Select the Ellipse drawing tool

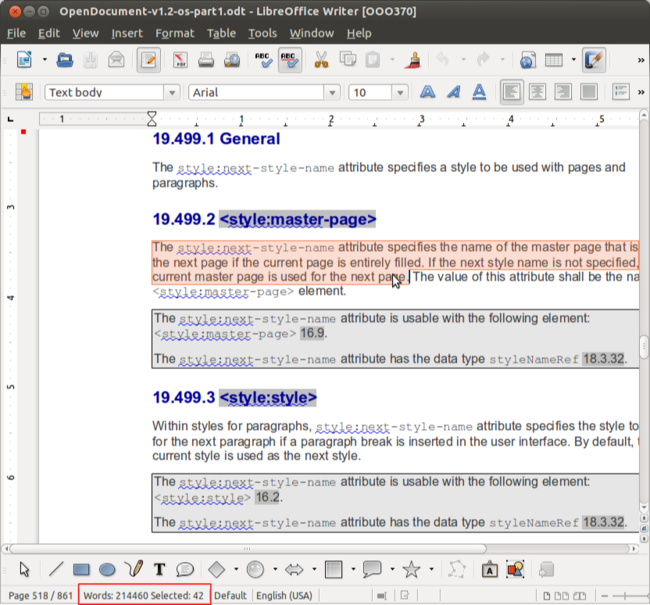106,570
